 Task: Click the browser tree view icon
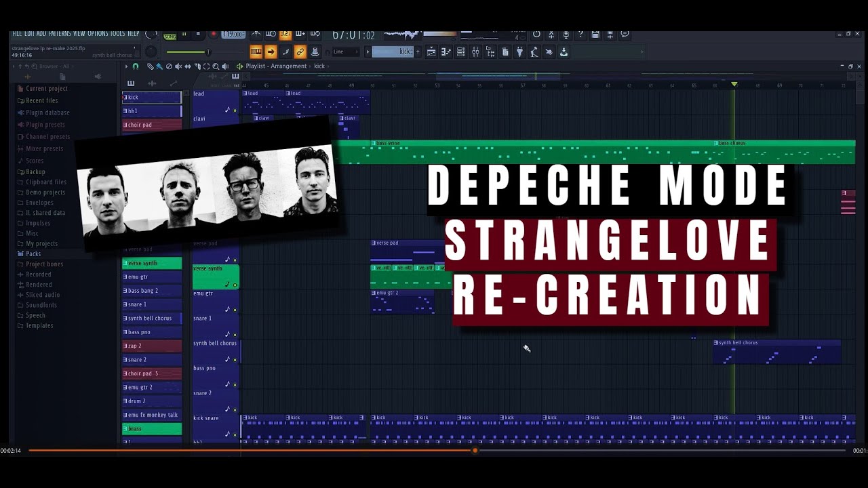tap(490, 52)
